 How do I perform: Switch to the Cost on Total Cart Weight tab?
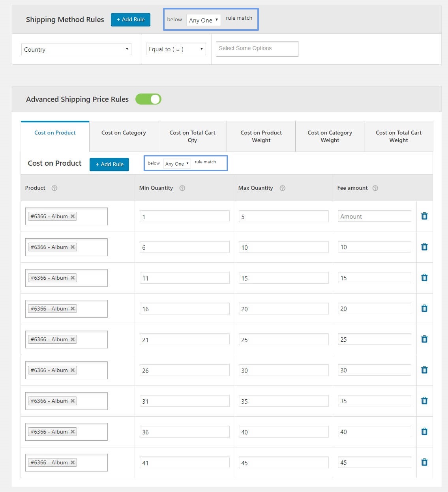(x=398, y=136)
